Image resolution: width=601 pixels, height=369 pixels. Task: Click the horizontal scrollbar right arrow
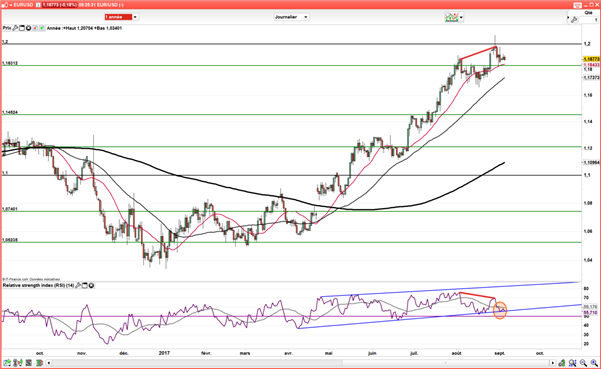point(552,362)
